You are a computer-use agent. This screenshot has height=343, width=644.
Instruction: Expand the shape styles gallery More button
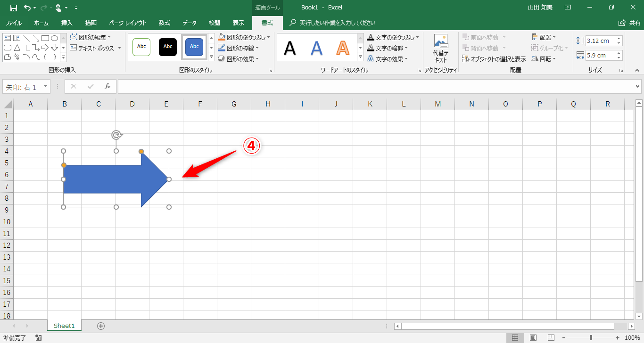211,57
